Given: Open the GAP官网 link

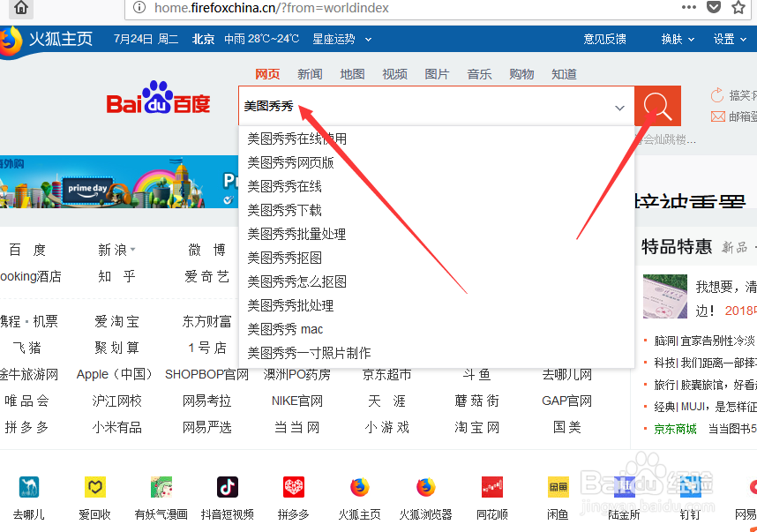Looking at the screenshot, I should 566,401.
